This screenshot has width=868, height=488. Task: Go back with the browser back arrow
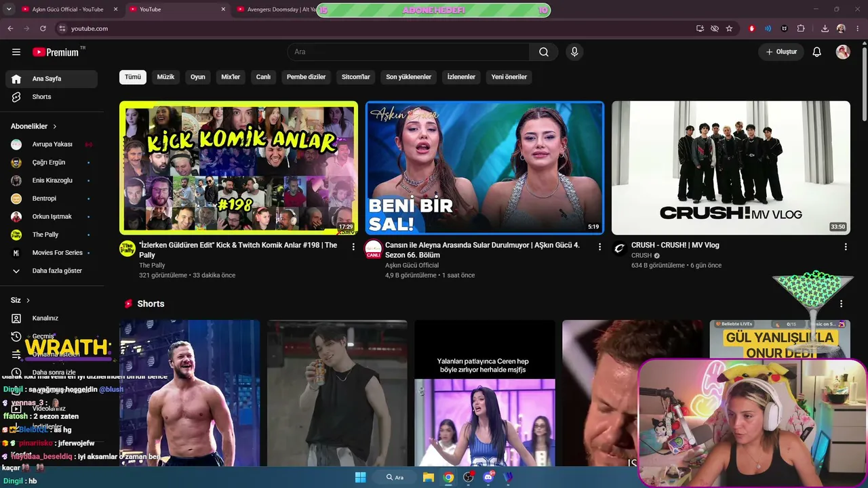(10, 28)
